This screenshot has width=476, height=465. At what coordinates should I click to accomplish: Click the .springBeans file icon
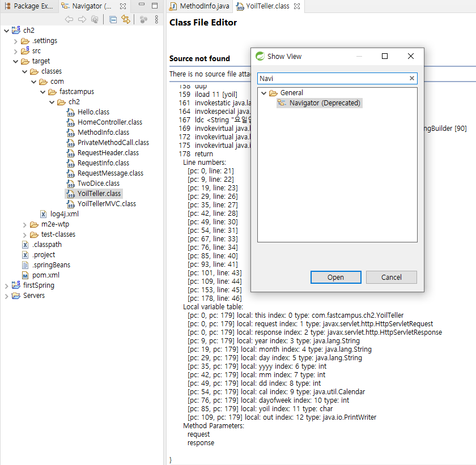tap(25, 265)
